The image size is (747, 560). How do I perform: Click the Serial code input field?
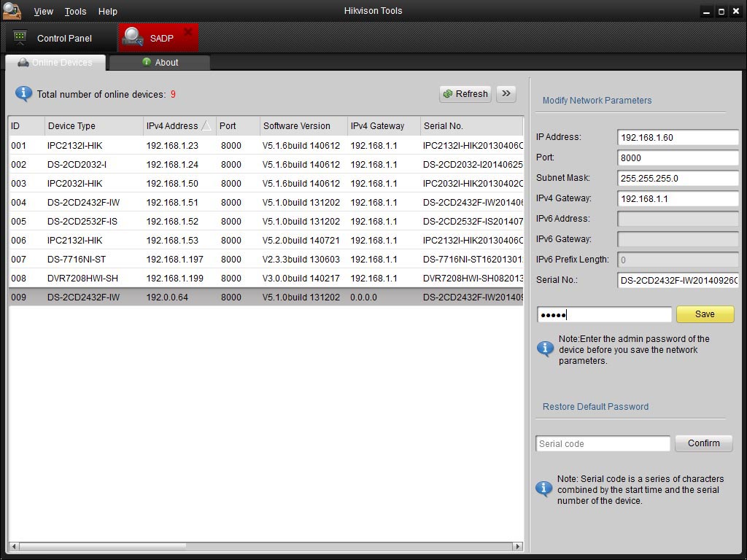pyautogui.click(x=603, y=444)
